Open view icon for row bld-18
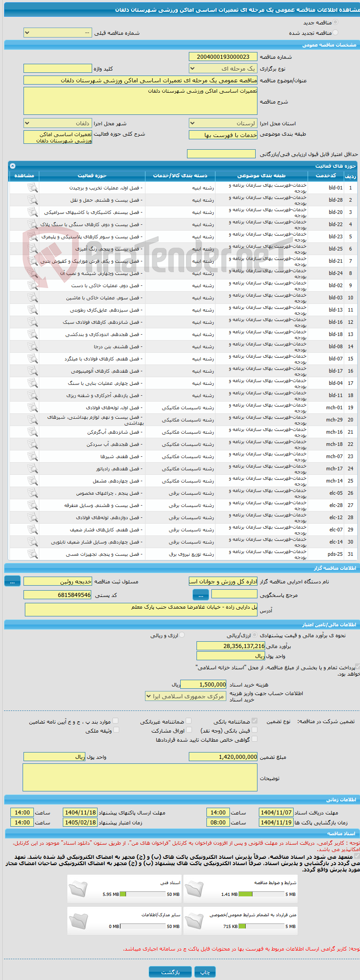360x980 pixels. [33, 334]
